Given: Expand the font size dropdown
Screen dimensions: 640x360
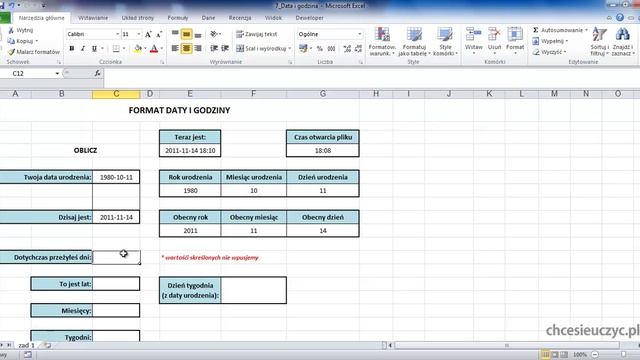Looking at the screenshot, I should 139,34.
